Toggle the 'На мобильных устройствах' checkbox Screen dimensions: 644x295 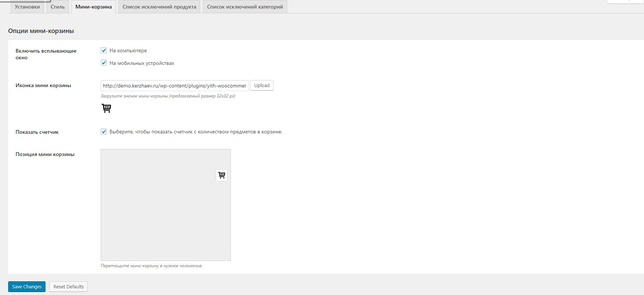click(x=104, y=63)
